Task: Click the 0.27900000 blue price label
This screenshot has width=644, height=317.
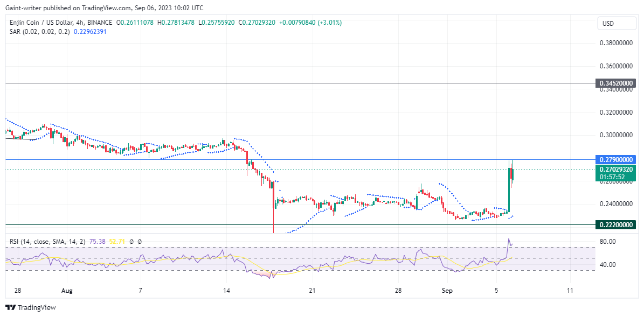Action: coord(615,159)
